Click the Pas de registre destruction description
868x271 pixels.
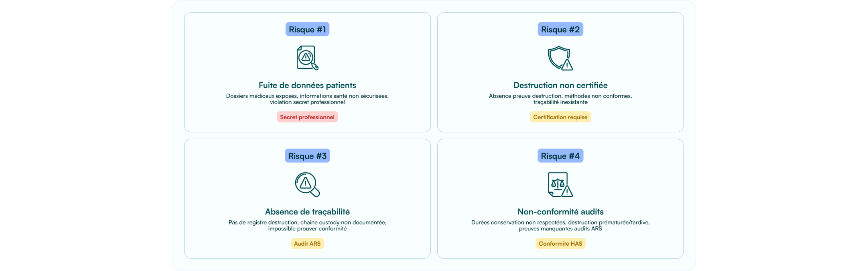pyautogui.click(x=307, y=226)
